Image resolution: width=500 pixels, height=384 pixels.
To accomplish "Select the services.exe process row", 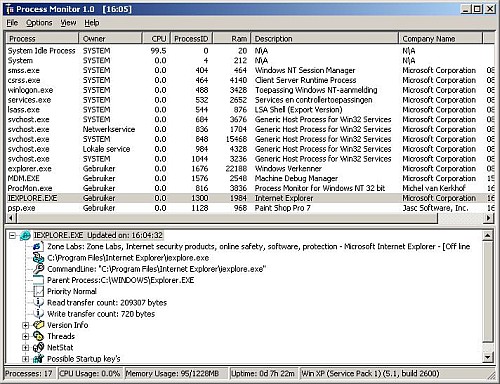I will click(x=250, y=100).
